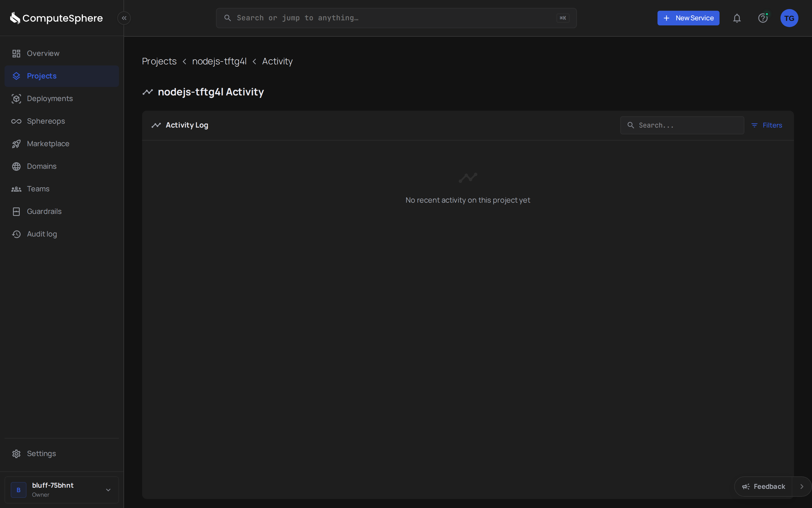Open Settings from sidebar

[x=62, y=454]
